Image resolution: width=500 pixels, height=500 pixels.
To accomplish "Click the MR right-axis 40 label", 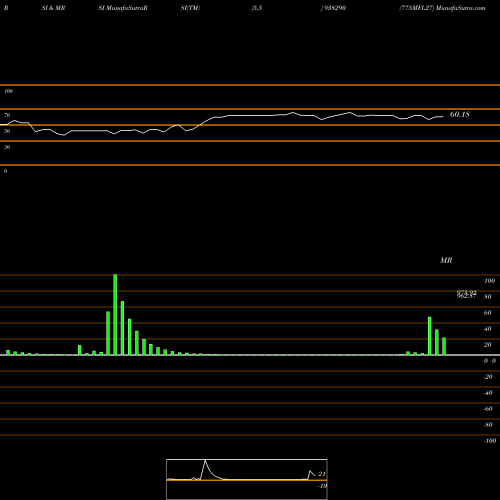I will 488,329.
